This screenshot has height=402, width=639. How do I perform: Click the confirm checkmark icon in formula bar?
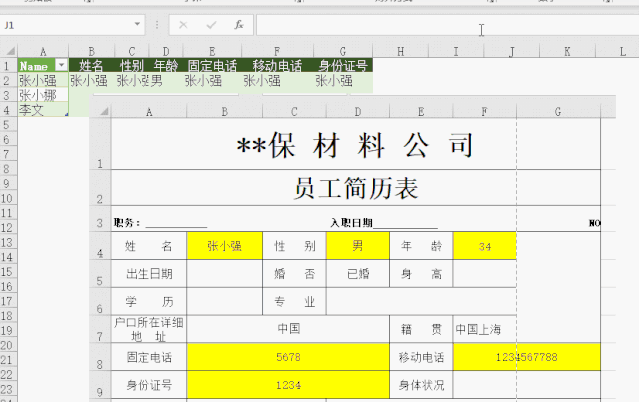(211, 25)
